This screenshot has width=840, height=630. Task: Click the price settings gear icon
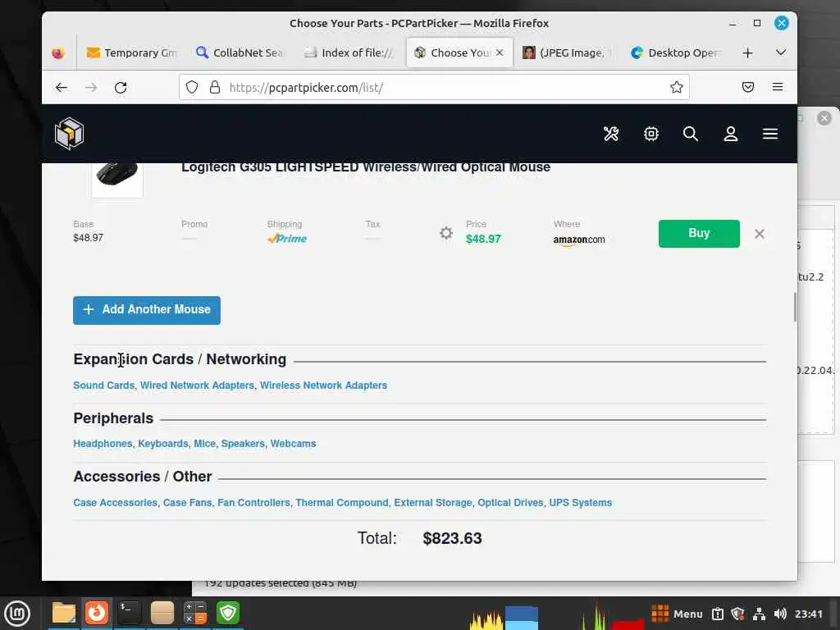pyautogui.click(x=445, y=233)
